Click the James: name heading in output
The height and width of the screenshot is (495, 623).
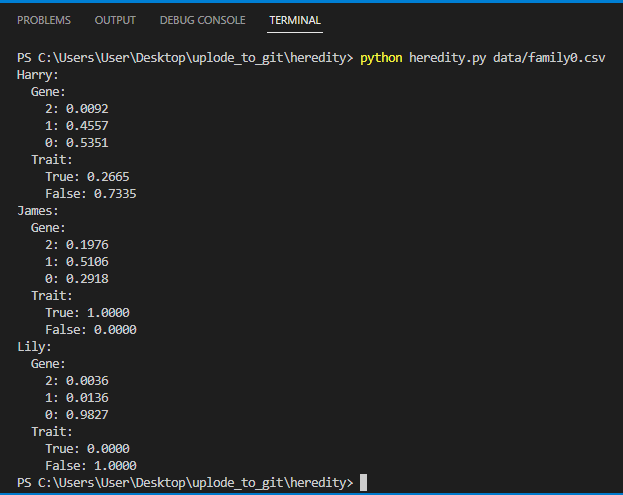click(38, 211)
